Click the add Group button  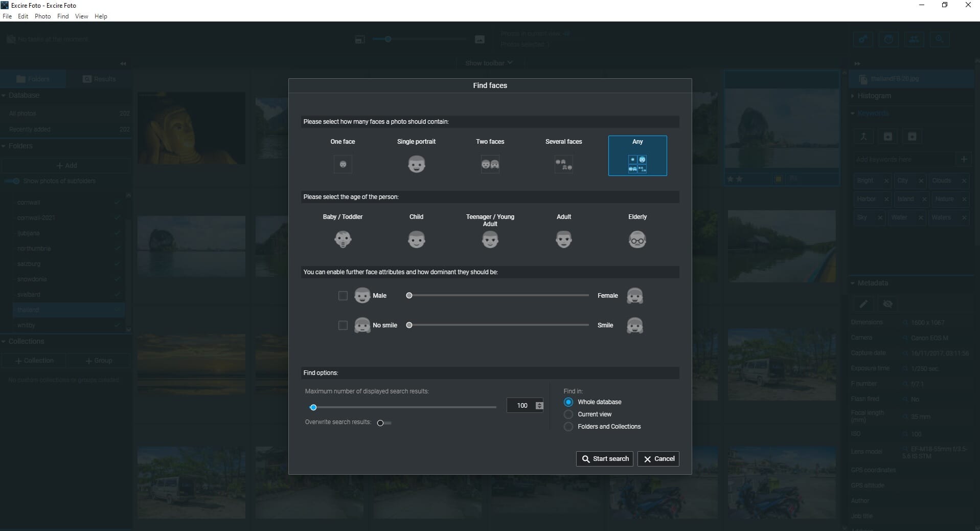(98, 361)
